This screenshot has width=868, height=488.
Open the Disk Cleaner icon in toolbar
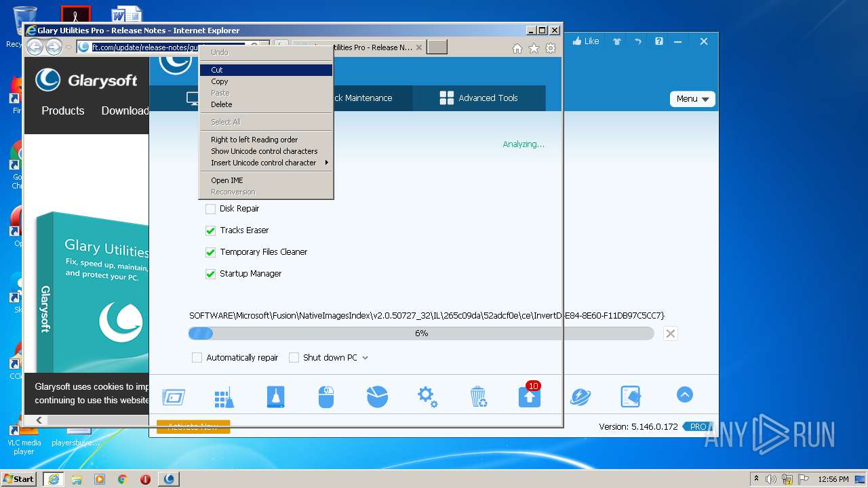coord(275,397)
